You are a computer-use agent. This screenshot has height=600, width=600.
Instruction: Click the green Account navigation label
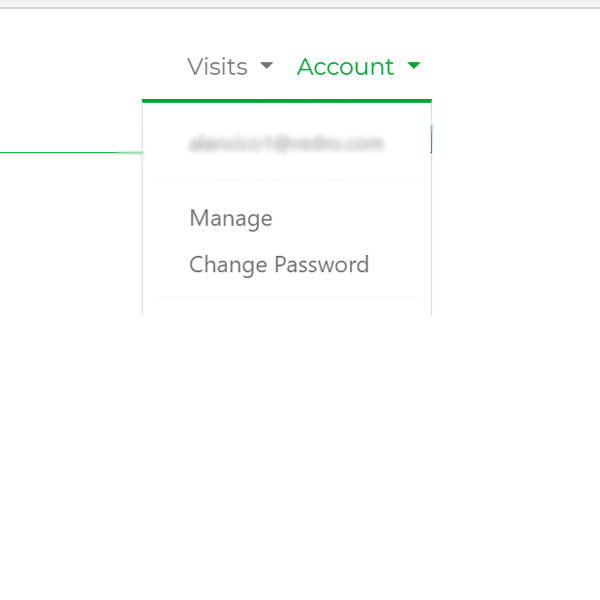coord(346,67)
